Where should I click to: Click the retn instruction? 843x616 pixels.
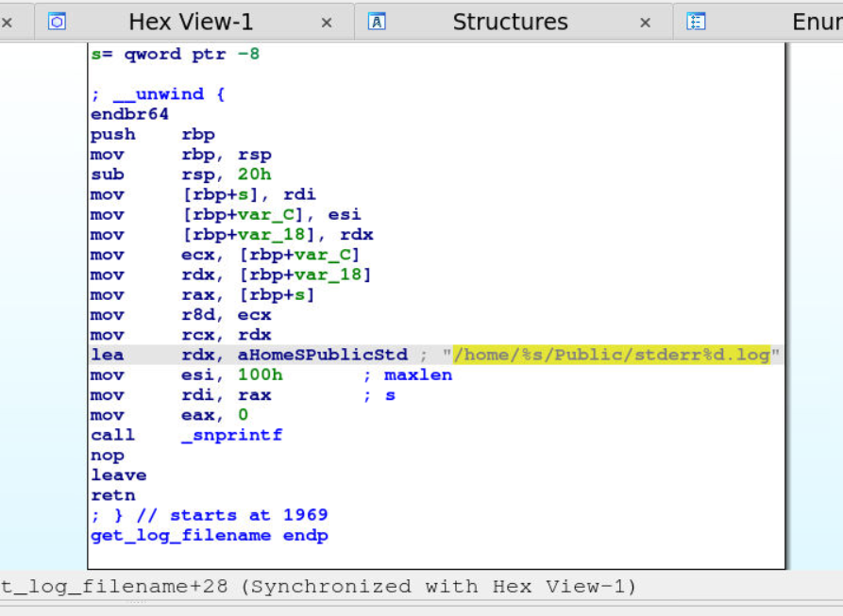click(113, 494)
